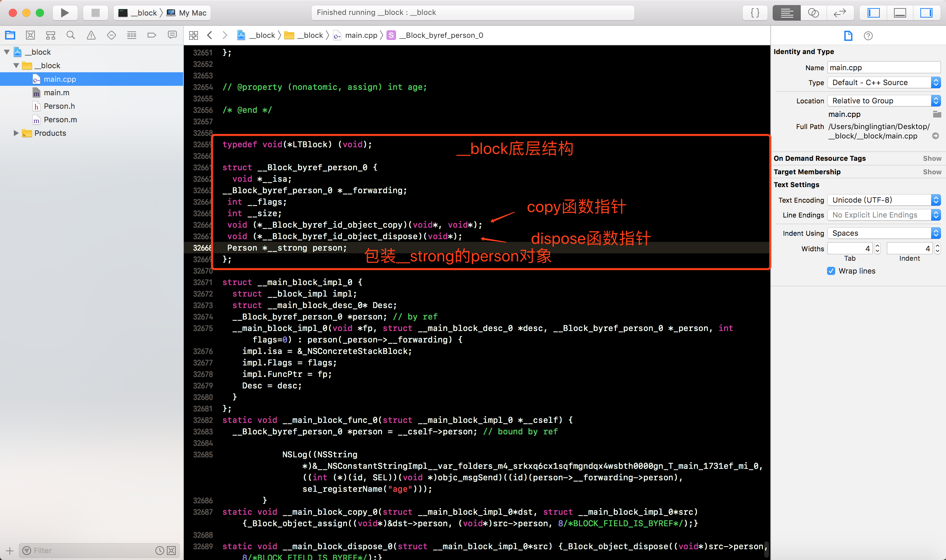The image size is (946, 560).
Task: Toggle the Navigator panel visibility
Action: (873, 13)
